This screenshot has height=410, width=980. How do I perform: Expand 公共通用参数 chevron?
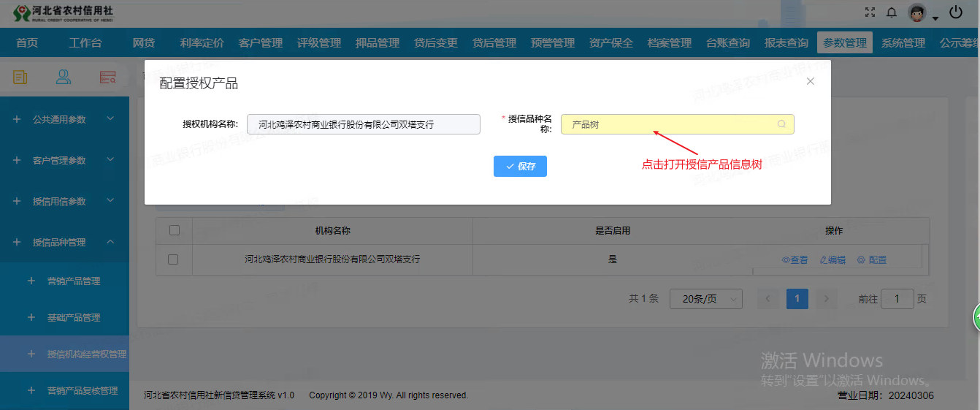(110, 118)
